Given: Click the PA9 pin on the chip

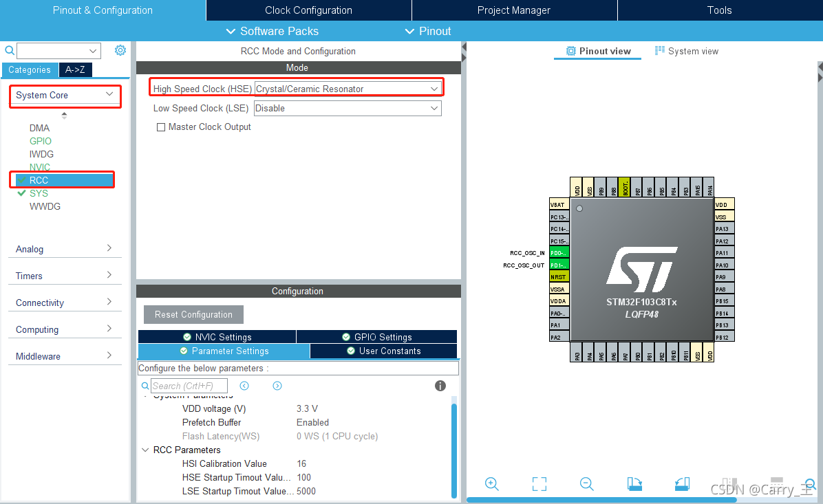Looking at the screenshot, I should pos(725,277).
